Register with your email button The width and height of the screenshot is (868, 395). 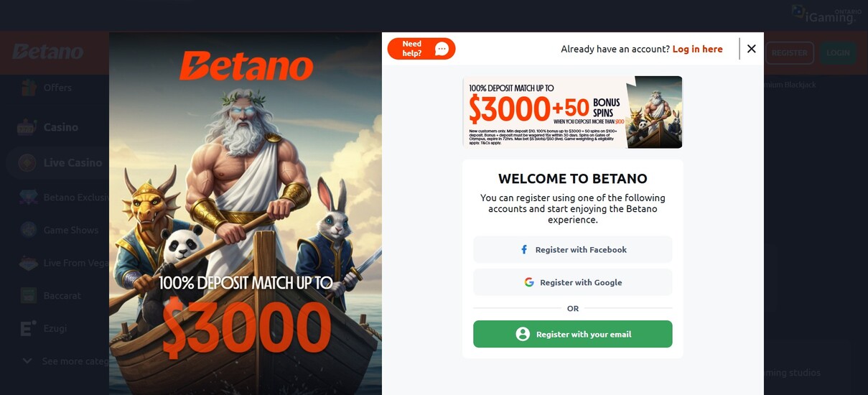tap(572, 334)
